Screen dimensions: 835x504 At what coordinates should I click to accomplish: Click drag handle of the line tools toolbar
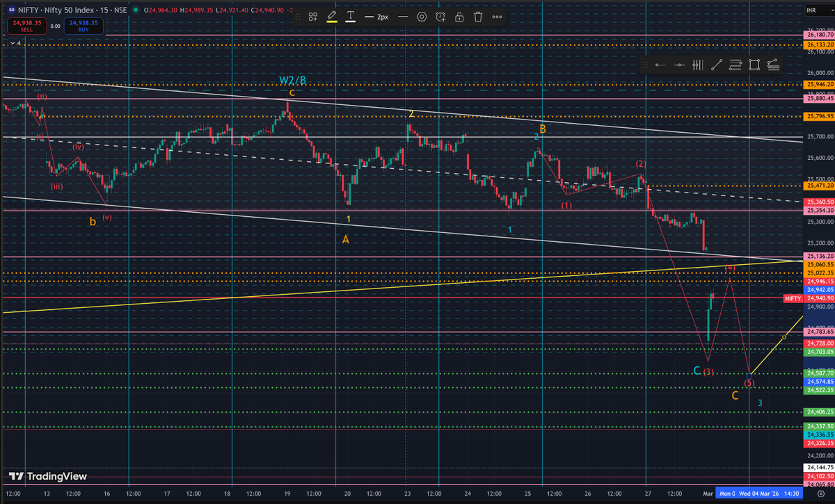pos(646,65)
